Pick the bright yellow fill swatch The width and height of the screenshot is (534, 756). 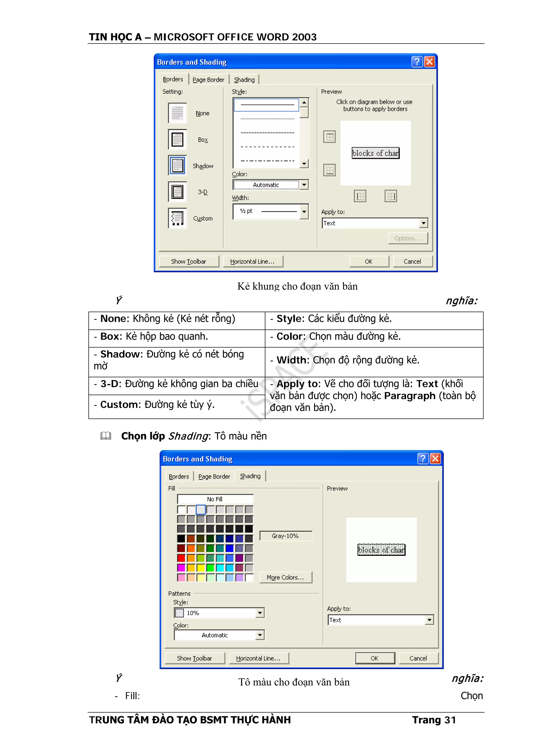(201, 567)
